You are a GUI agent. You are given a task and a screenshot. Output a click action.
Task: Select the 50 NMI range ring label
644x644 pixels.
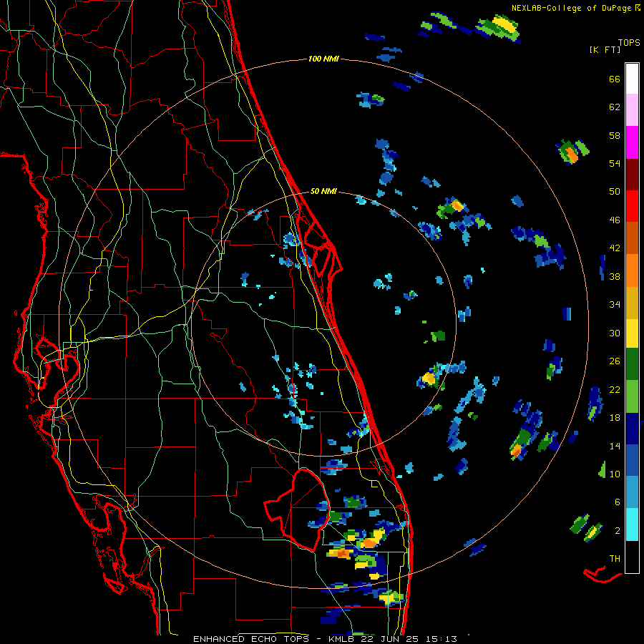[x=323, y=191]
